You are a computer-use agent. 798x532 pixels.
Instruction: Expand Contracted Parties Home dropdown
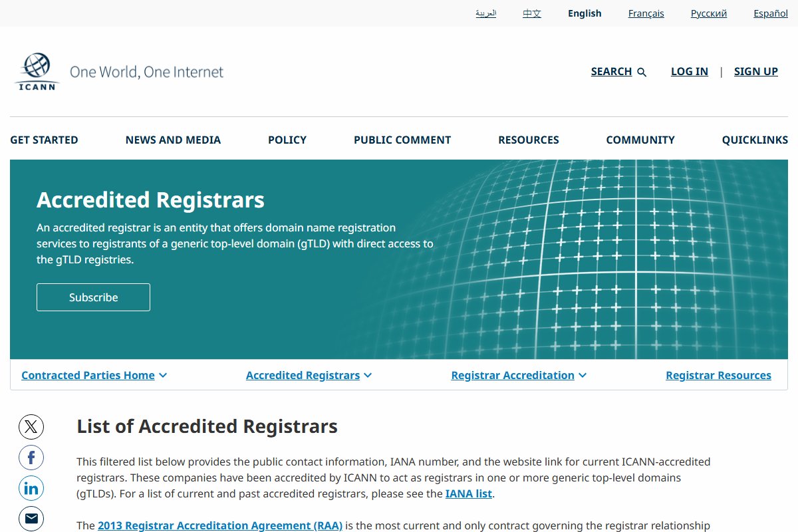pyautogui.click(x=94, y=375)
